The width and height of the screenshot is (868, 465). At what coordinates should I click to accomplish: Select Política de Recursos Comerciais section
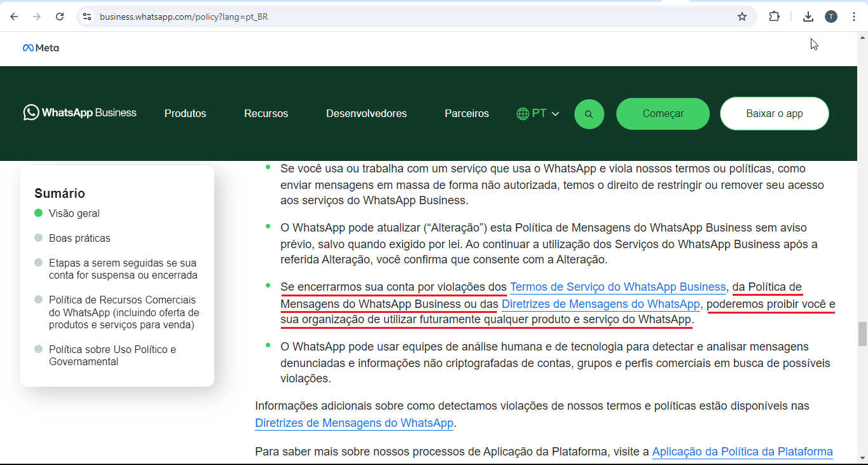(x=124, y=312)
